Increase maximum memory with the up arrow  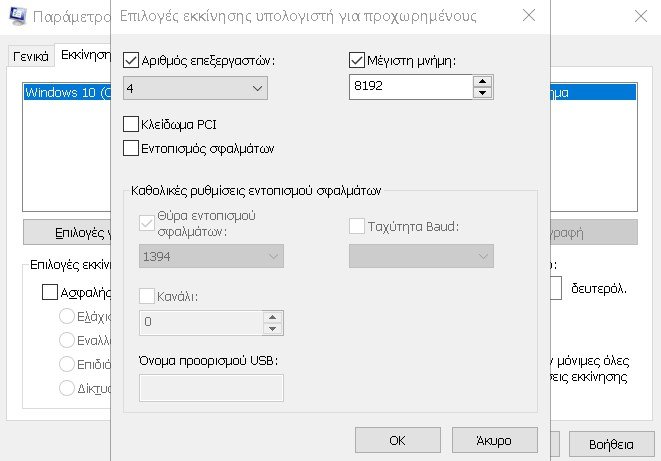point(482,82)
